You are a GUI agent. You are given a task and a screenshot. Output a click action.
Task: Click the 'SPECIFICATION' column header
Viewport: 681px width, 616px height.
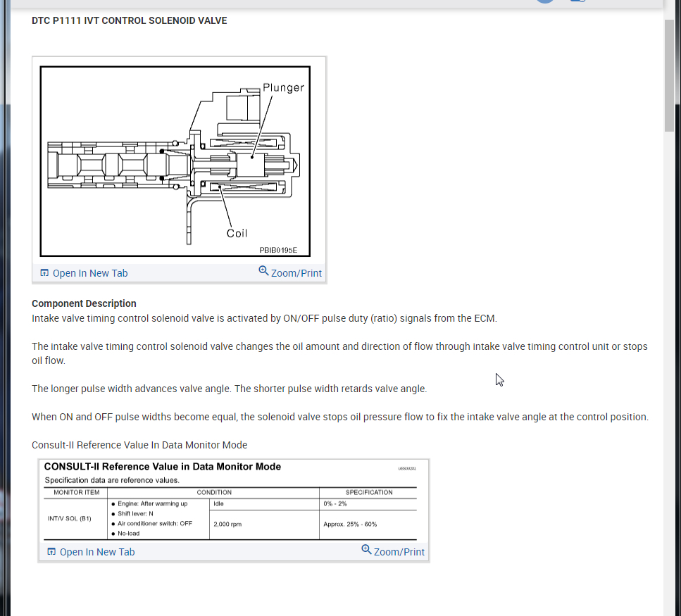pos(369,492)
